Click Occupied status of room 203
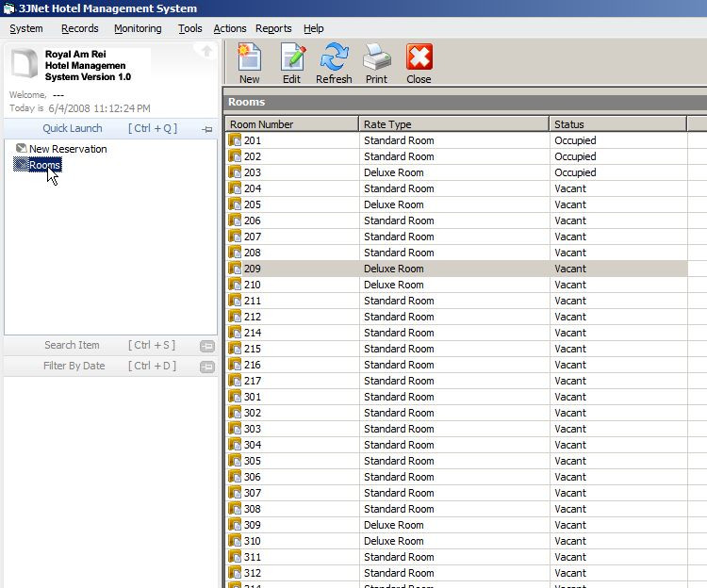The image size is (707, 588). click(575, 172)
